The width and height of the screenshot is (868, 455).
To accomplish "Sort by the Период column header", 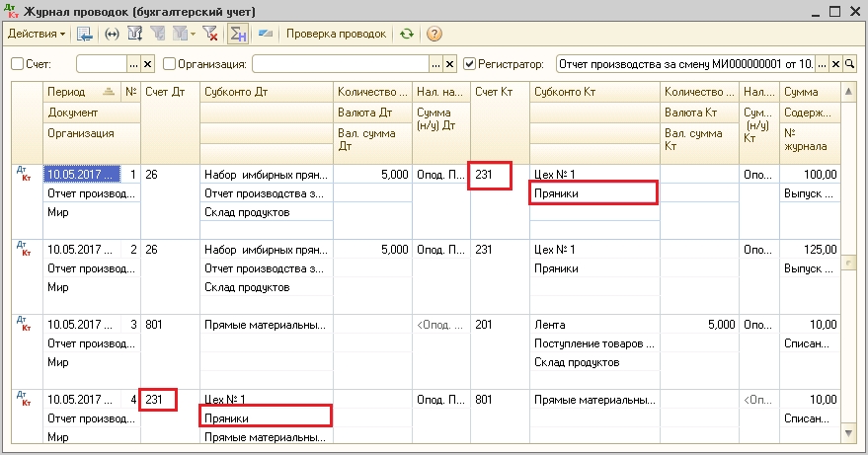I will [x=83, y=92].
